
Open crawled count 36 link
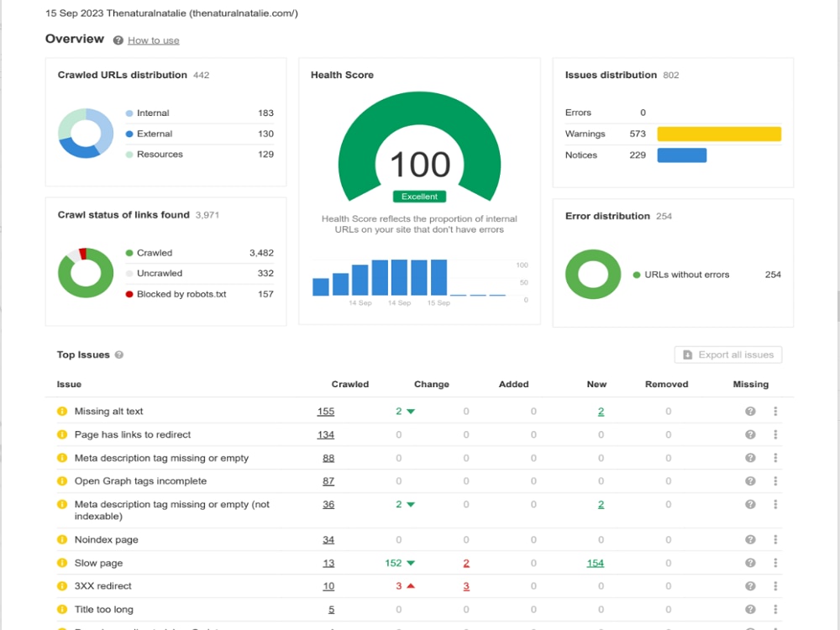pyautogui.click(x=328, y=505)
